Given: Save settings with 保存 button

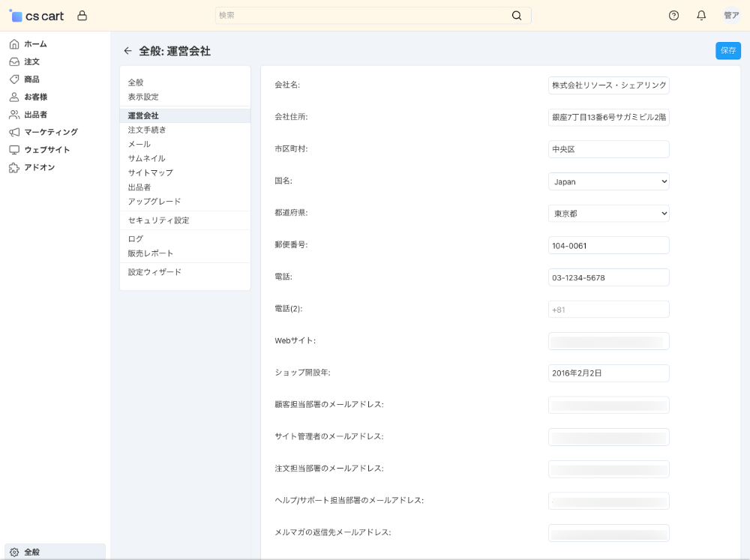Looking at the screenshot, I should click(x=728, y=51).
